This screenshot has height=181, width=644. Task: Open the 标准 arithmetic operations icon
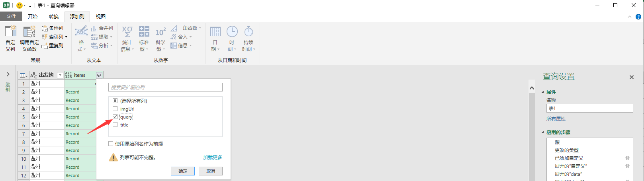[x=144, y=31]
